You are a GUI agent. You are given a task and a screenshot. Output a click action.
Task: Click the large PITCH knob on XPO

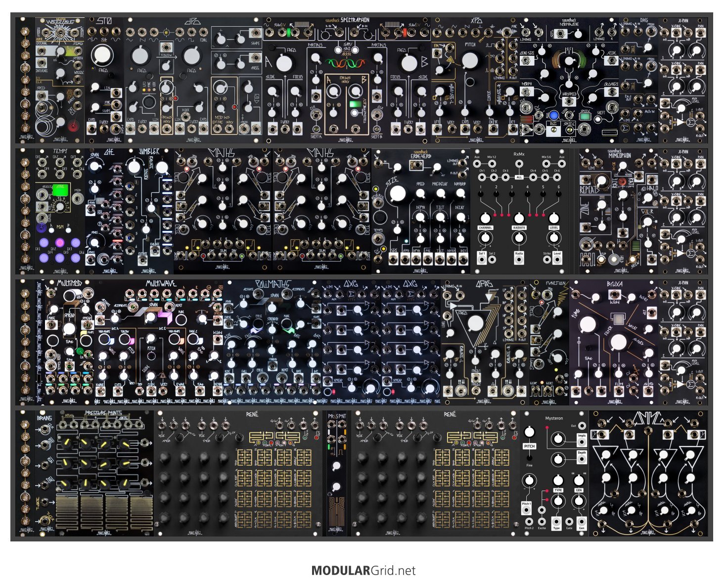tap(470, 60)
